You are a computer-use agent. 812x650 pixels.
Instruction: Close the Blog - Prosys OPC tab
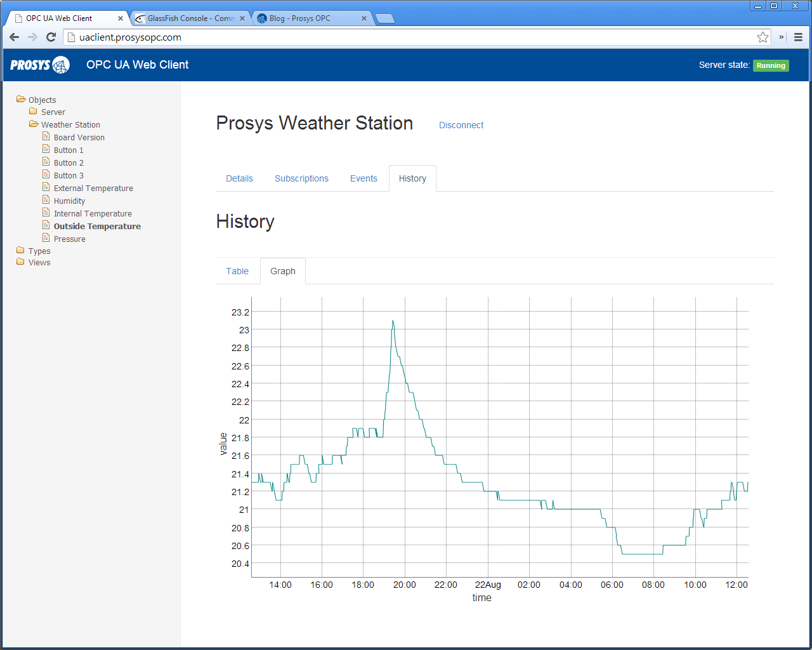[x=364, y=18]
